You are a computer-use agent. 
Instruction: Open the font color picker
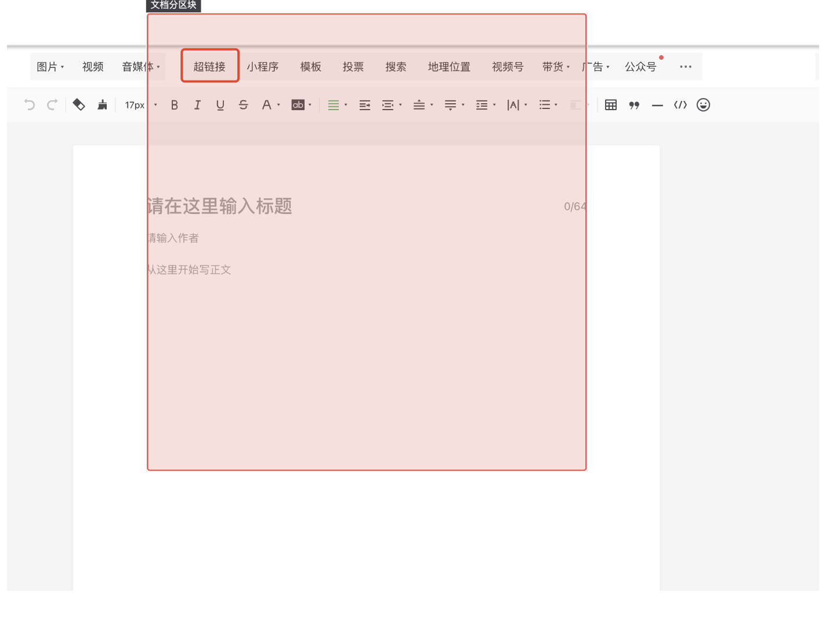(270, 105)
